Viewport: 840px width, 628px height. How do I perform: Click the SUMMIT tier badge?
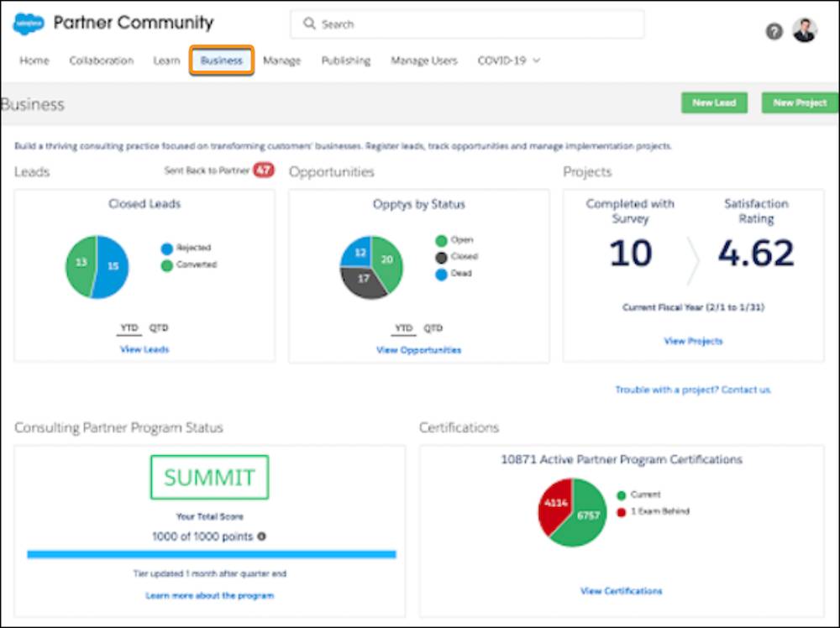[x=209, y=477]
